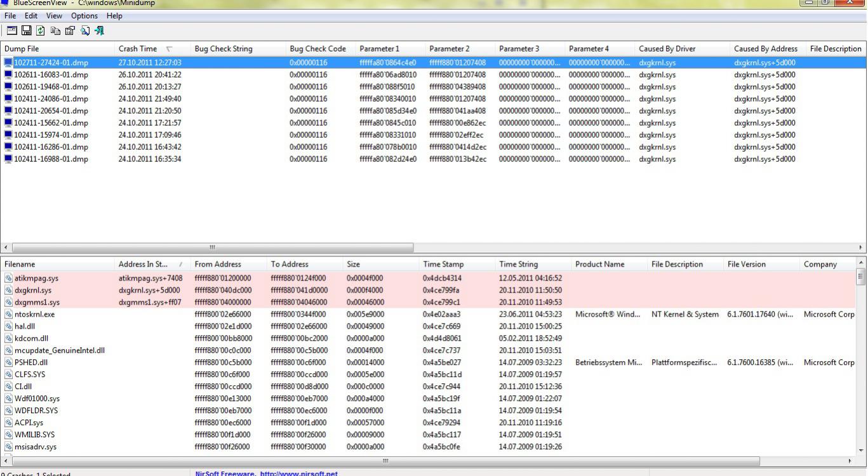
Task: Open the File menu
Action: [10, 16]
